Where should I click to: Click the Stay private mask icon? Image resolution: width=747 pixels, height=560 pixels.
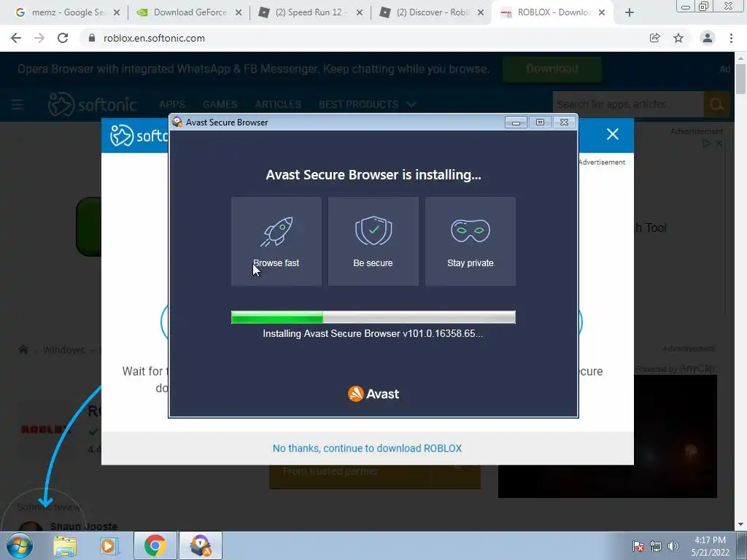(471, 230)
